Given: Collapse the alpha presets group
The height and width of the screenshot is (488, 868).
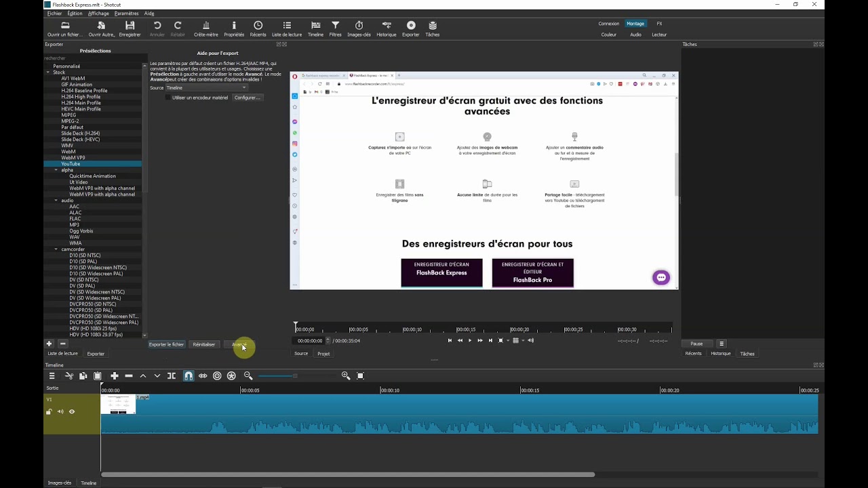Looking at the screenshot, I should (x=56, y=170).
